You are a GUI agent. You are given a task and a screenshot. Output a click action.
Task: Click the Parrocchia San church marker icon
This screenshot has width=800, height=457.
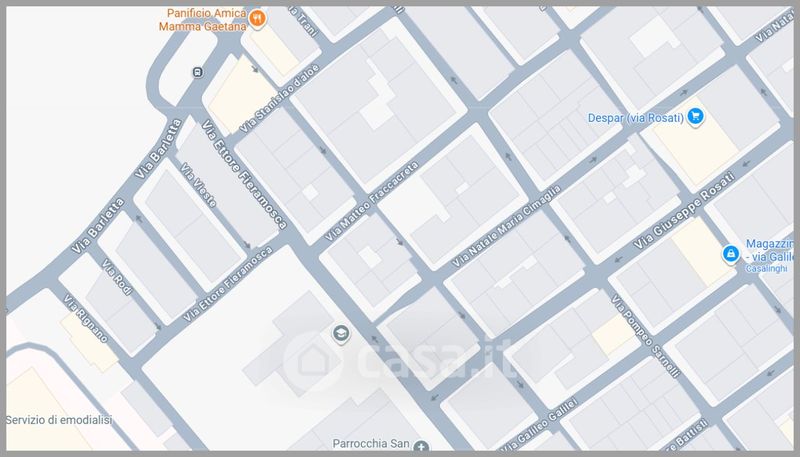422,447
